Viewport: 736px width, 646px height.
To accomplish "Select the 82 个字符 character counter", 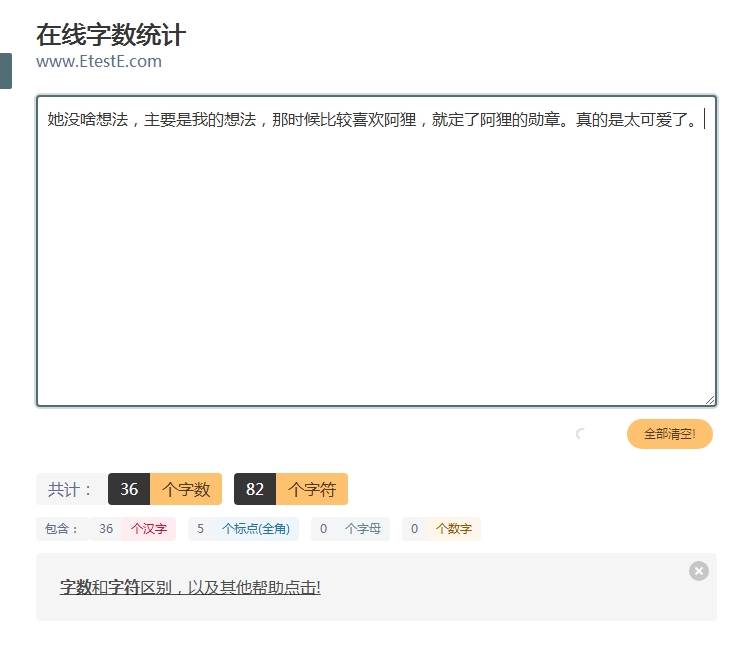I will (x=291, y=489).
